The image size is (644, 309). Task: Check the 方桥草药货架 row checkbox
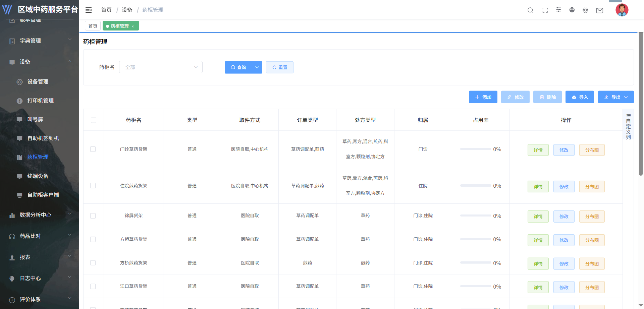(93, 239)
